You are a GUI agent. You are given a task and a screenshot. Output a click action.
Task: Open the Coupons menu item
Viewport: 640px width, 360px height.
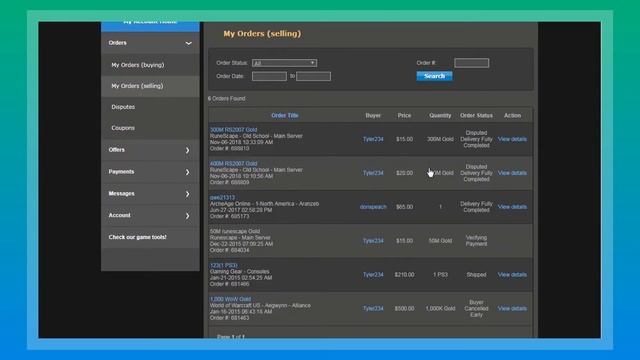click(123, 128)
